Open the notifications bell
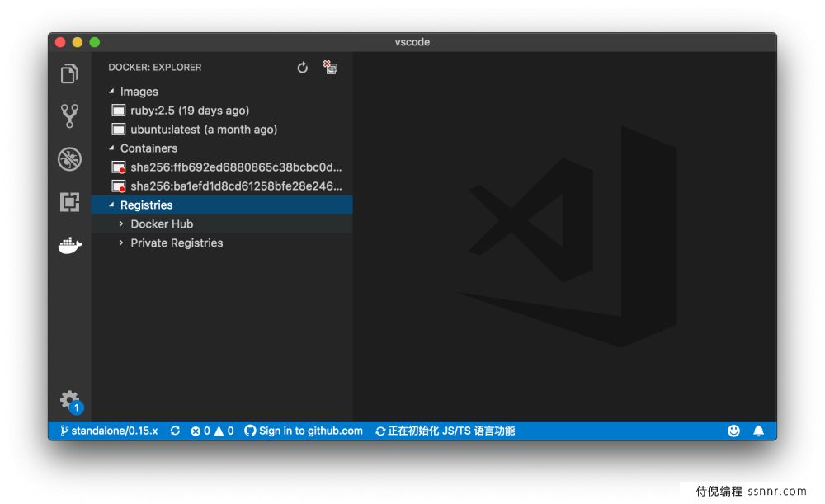Screen dimensions: 825x504 (758, 431)
